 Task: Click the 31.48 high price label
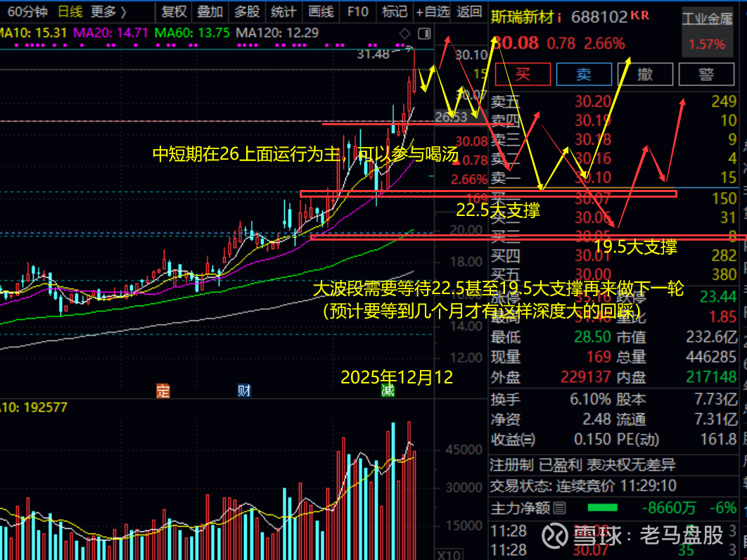(373, 54)
